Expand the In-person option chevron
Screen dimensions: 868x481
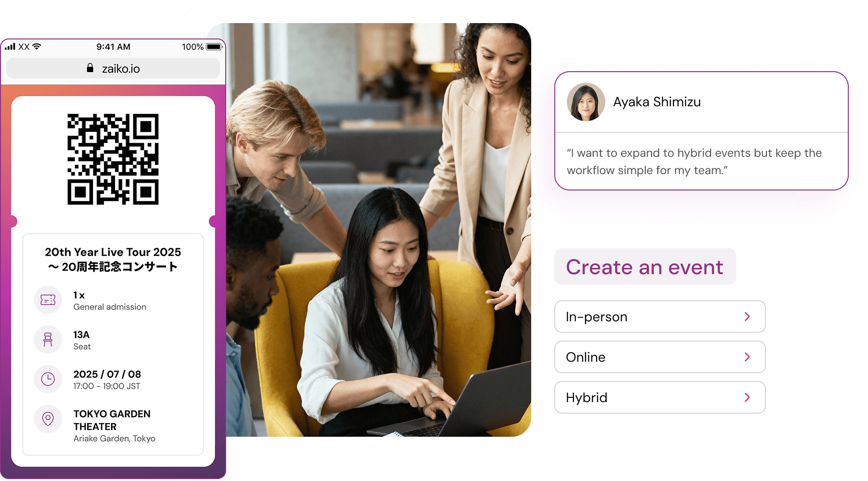[x=747, y=316]
